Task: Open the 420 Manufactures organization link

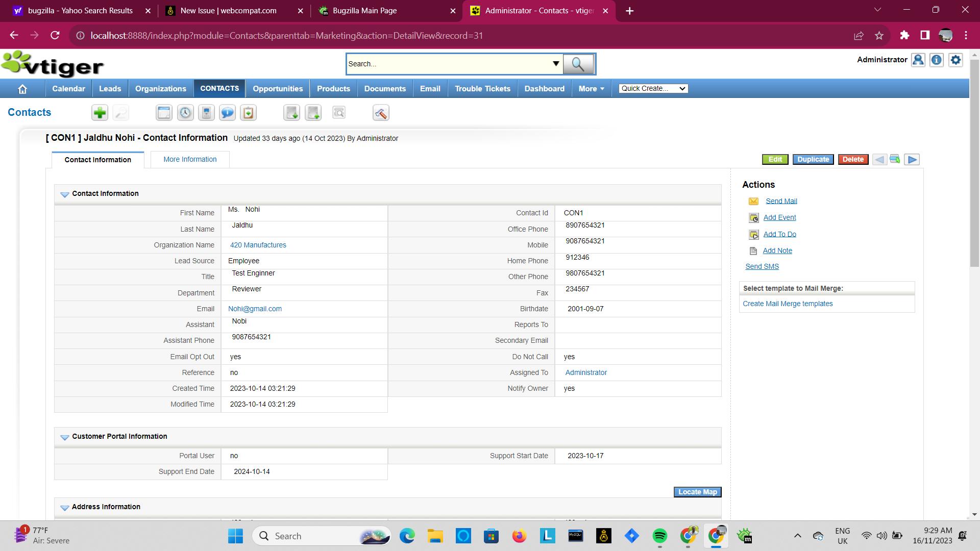Action: 258,245
